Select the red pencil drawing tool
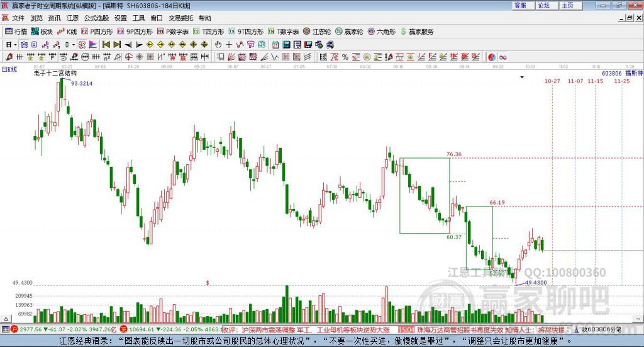Image resolution: width=644 pixels, height=347 pixels. tap(9, 57)
